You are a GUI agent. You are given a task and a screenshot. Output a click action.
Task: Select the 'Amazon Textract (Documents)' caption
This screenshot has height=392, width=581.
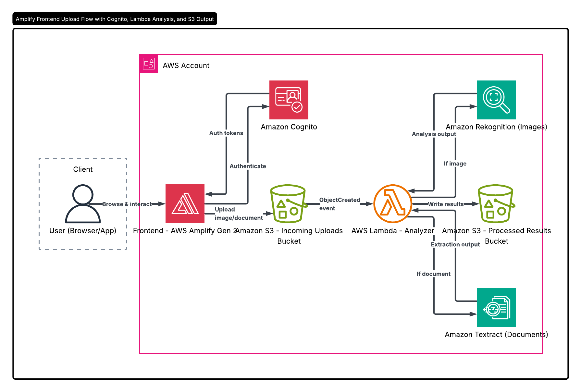(497, 335)
